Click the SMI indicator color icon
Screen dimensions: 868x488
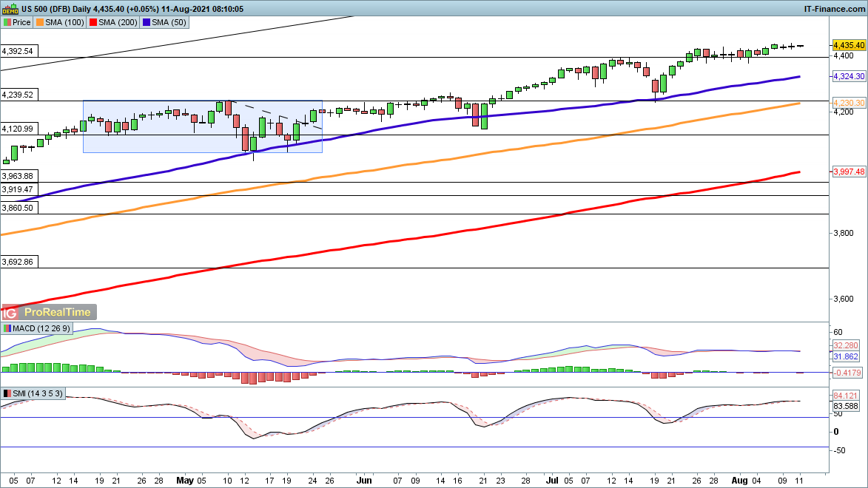pos(7,394)
